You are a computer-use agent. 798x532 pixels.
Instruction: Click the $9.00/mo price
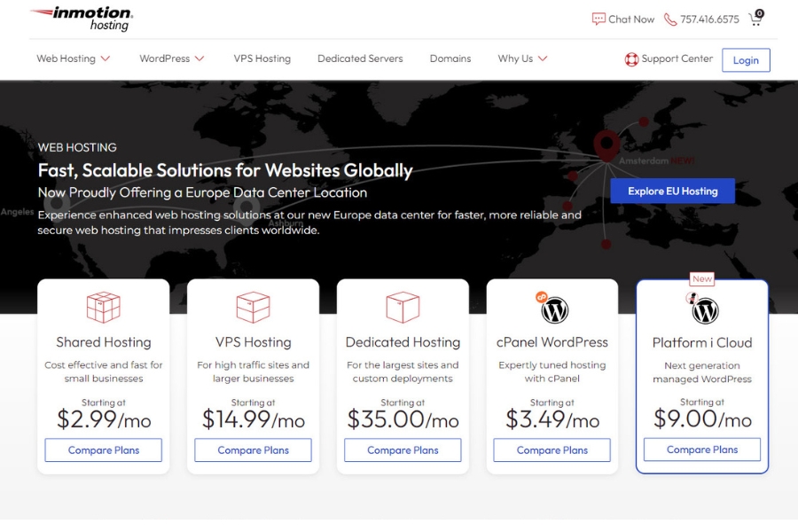(x=702, y=419)
